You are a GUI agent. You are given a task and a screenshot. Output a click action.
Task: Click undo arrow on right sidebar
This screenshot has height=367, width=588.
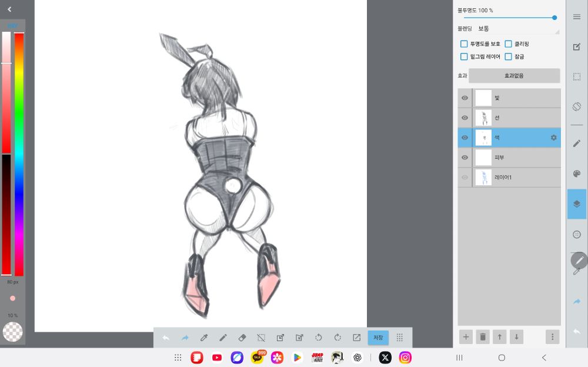577,331
